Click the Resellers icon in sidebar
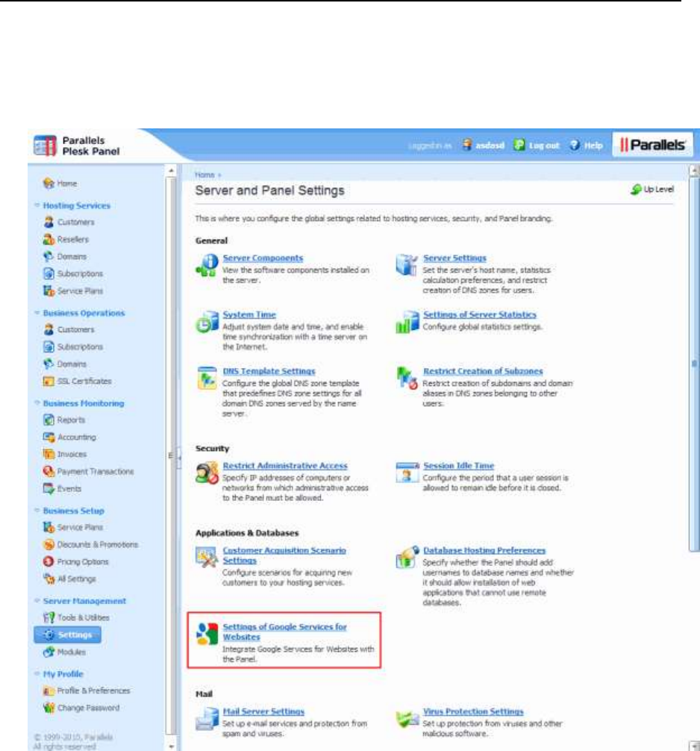 tap(49, 239)
